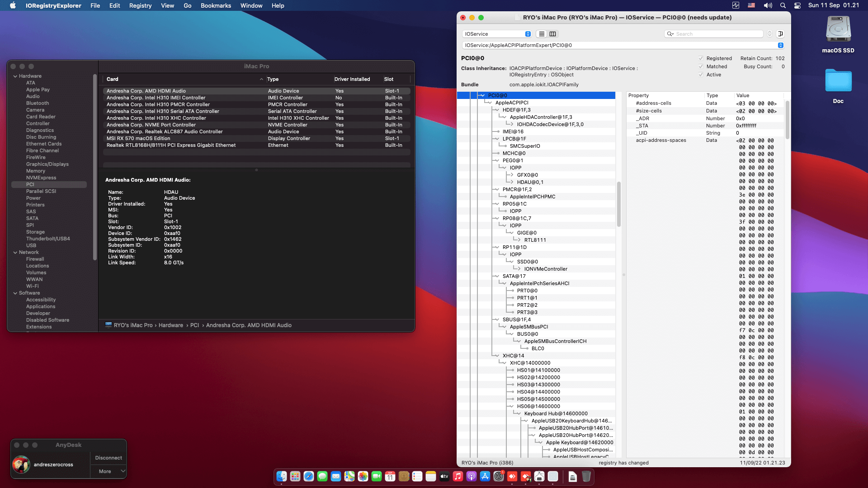The image size is (868, 488).
Task: Toggle the Active checkbox
Action: click(x=701, y=75)
